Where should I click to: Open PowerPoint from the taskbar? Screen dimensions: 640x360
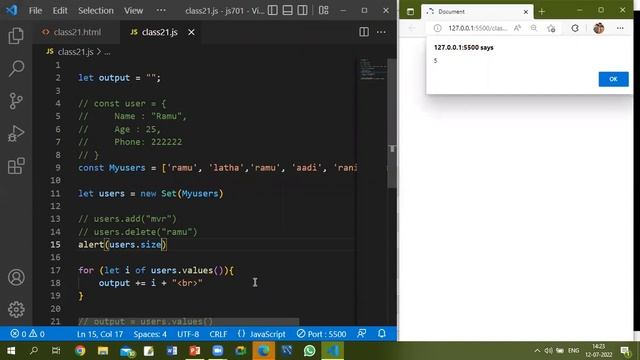[x=195, y=351]
